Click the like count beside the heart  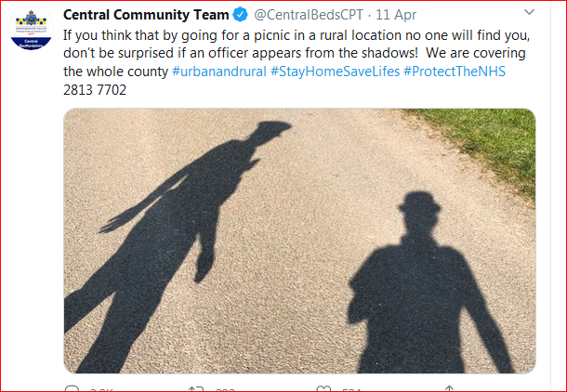[x=351, y=390]
